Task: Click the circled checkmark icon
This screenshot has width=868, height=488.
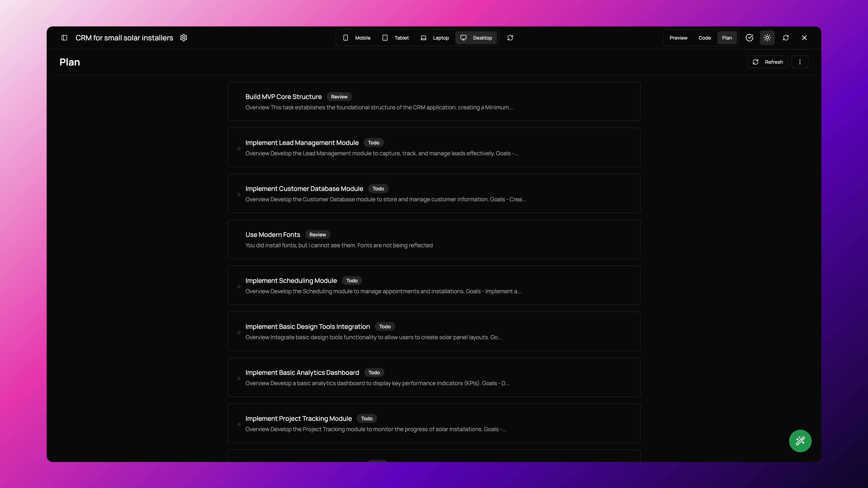Action: tap(749, 38)
